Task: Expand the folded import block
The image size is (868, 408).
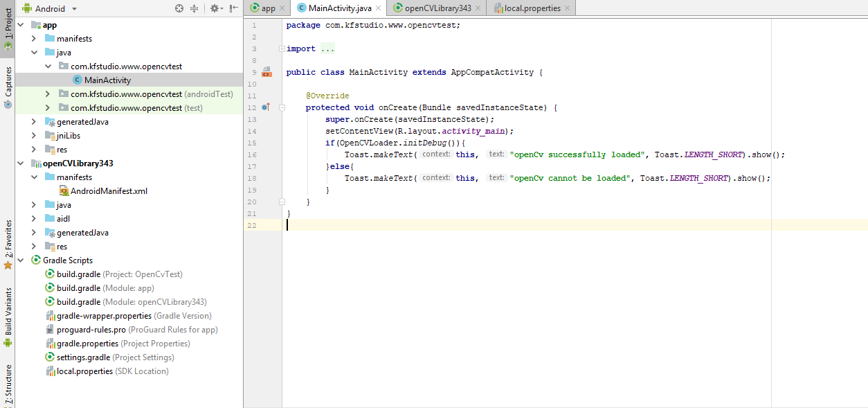Action: tap(281, 49)
